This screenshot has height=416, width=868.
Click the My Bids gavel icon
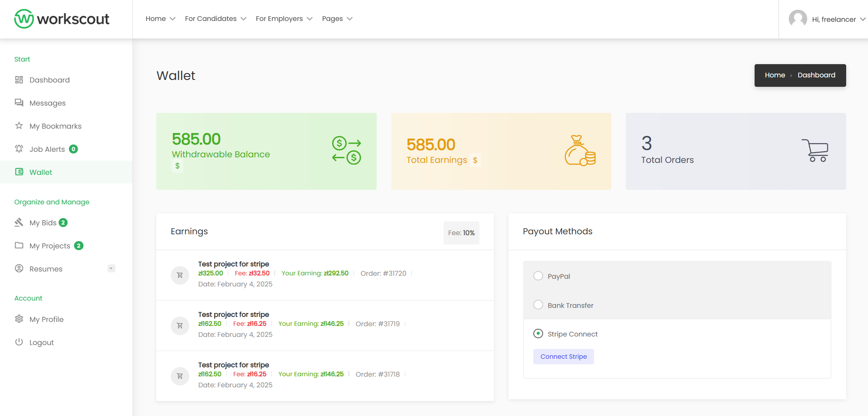coord(19,222)
